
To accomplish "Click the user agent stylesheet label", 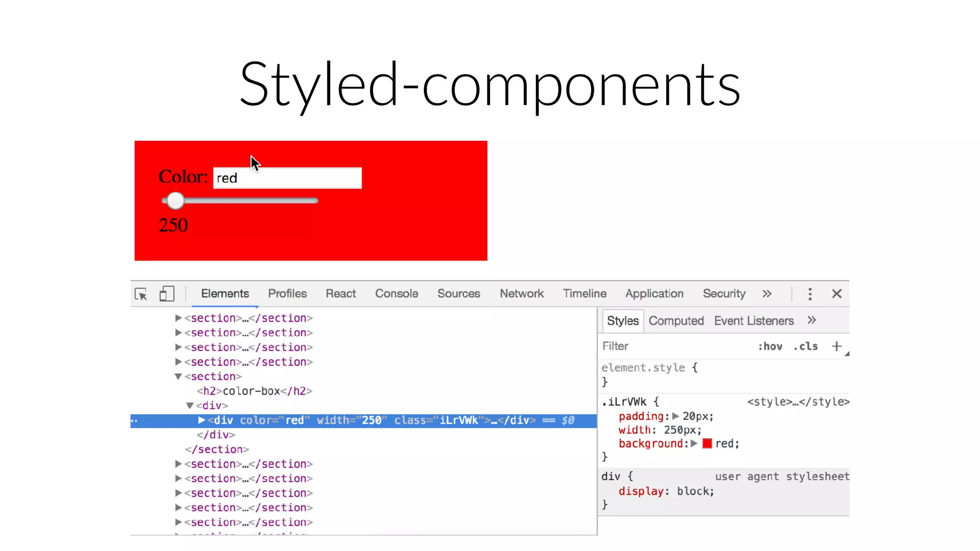I will tap(782, 476).
